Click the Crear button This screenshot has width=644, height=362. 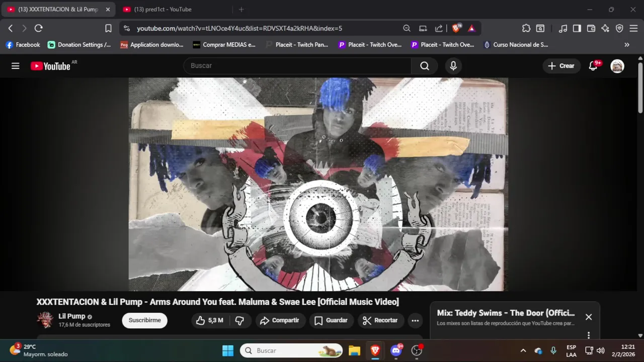[561, 66]
